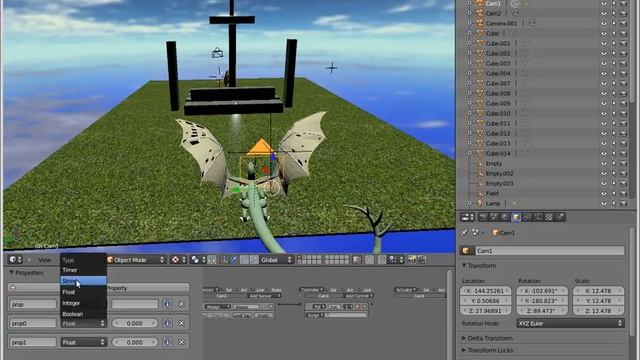This screenshot has width=640, height=360.
Task: Toggle debug info button for prop1
Action: tap(167, 342)
